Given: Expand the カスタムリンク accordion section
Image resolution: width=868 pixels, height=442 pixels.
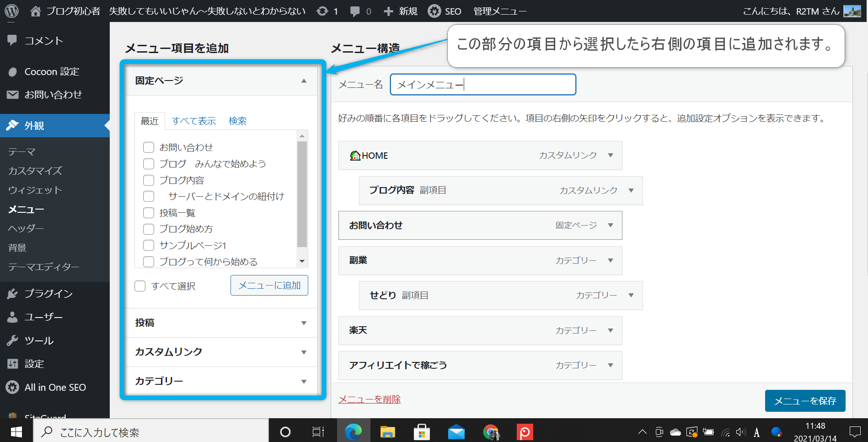Looking at the screenshot, I should (x=304, y=352).
